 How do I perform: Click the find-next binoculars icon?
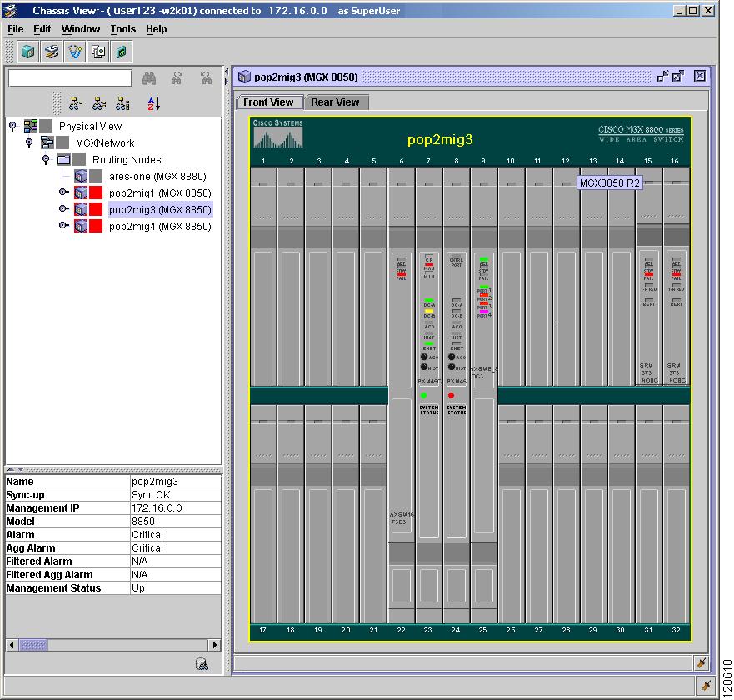tap(177, 78)
